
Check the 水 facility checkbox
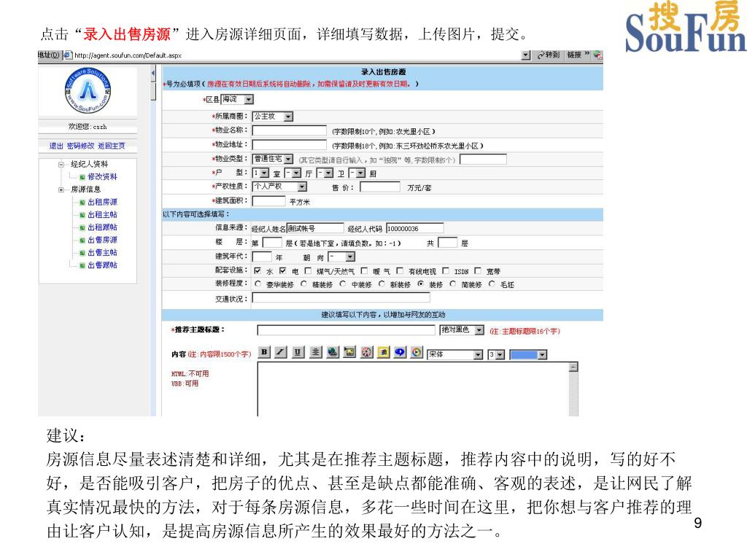click(258, 271)
